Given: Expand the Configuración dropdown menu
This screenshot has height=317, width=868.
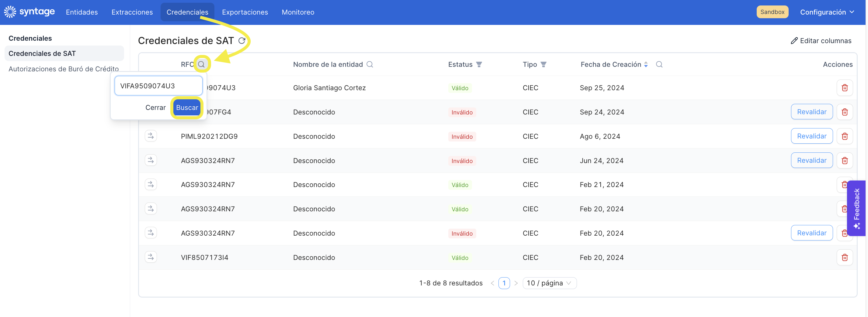Looking at the screenshot, I should click(x=827, y=12).
